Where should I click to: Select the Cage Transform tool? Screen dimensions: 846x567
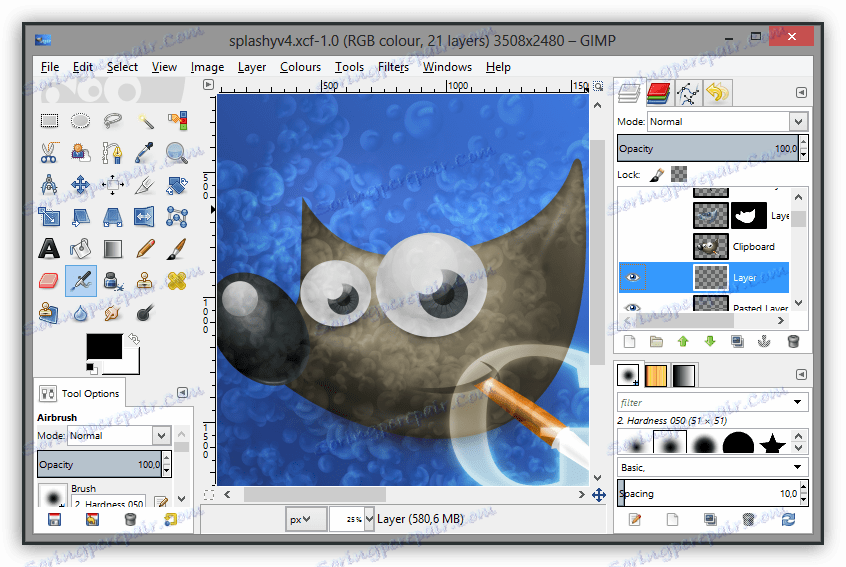click(177, 217)
